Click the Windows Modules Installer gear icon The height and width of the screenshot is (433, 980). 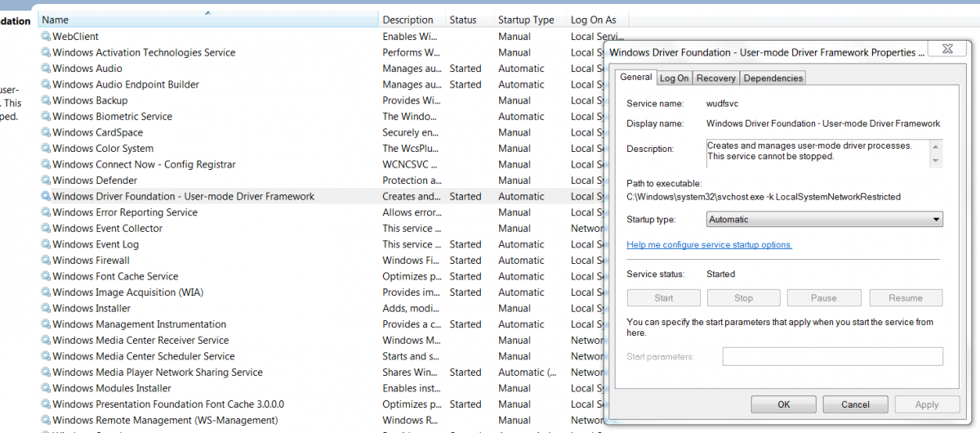46,388
